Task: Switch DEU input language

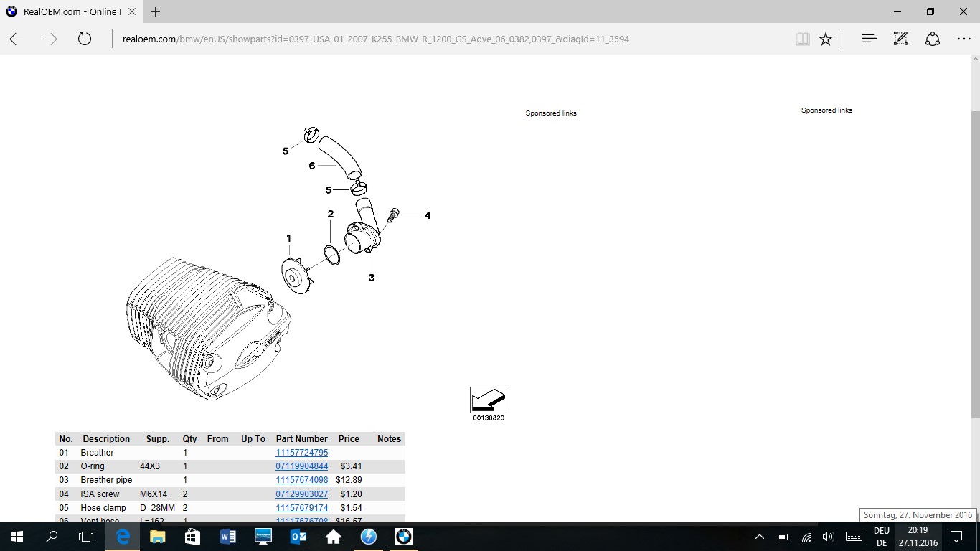Action: (x=882, y=537)
